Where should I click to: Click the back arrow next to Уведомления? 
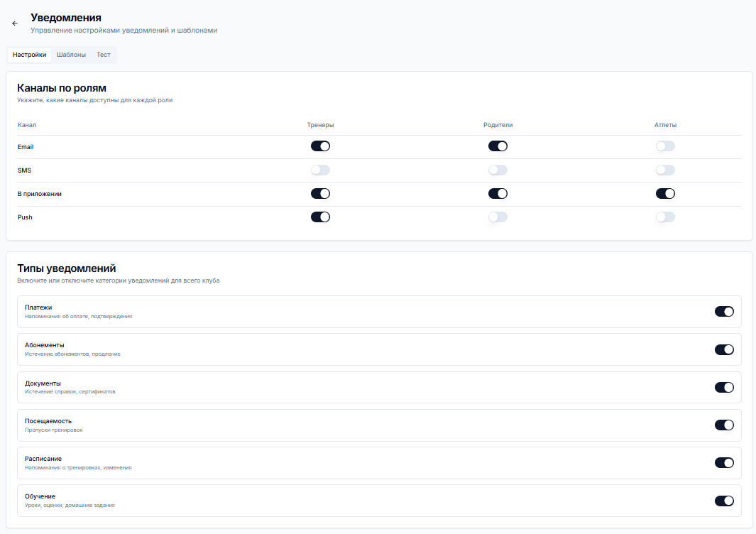tap(15, 23)
